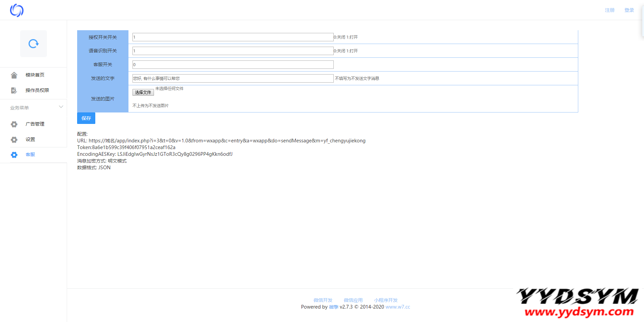The image size is (644, 322).
Task: Click the blue swirl logo in header
Action: click(17, 10)
